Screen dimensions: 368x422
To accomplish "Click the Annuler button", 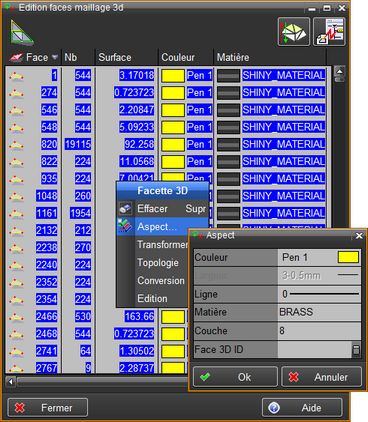I will (322, 377).
